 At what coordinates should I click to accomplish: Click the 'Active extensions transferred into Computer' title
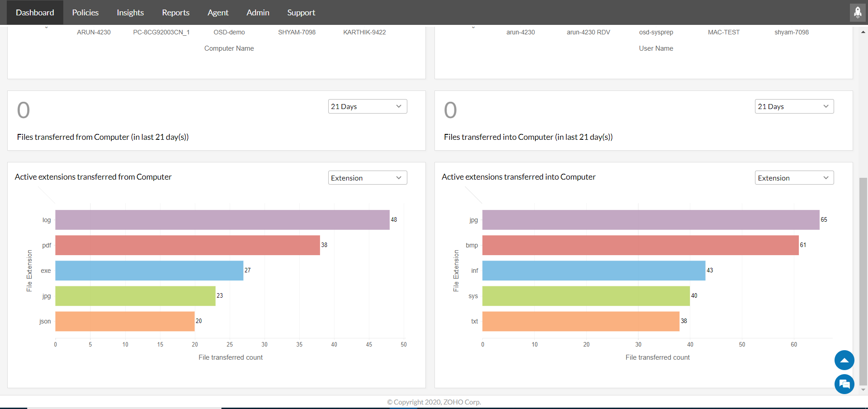coord(519,177)
